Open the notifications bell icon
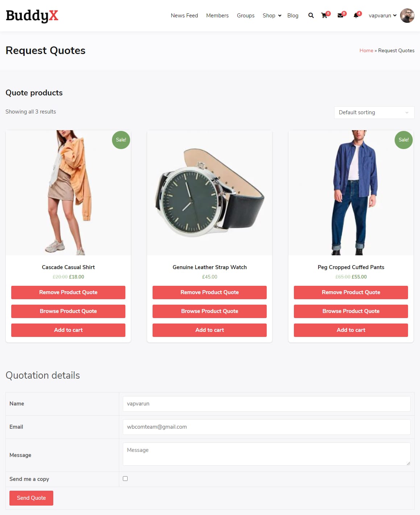Screen dimensions: 420x515 coord(356,16)
